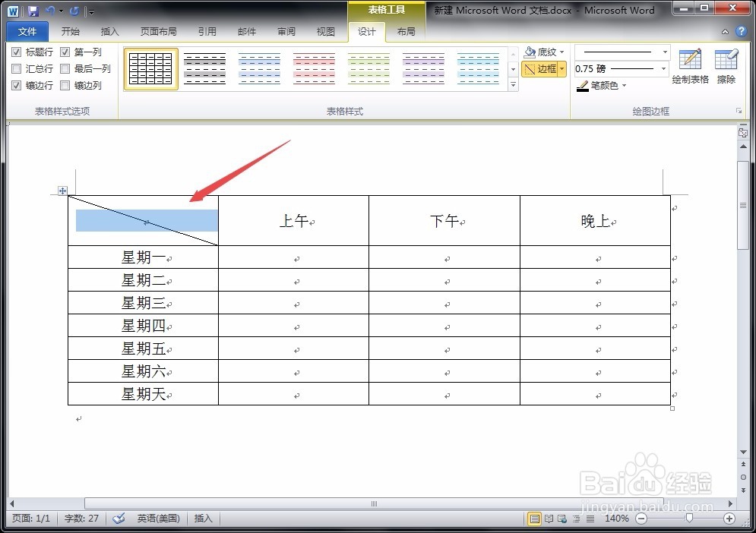Switch to Draft view icon
The height and width of the screenshot is (533, 756).
[x=590, y=519]
